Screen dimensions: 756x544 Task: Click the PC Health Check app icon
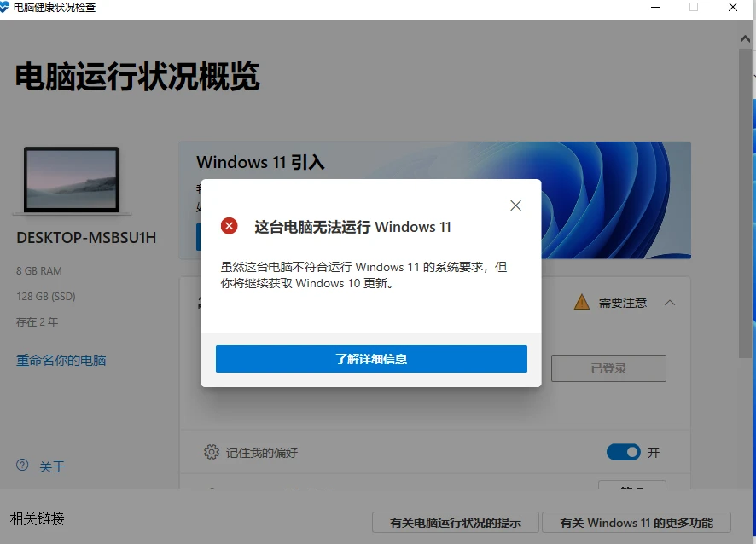click(x=4, y=7)
